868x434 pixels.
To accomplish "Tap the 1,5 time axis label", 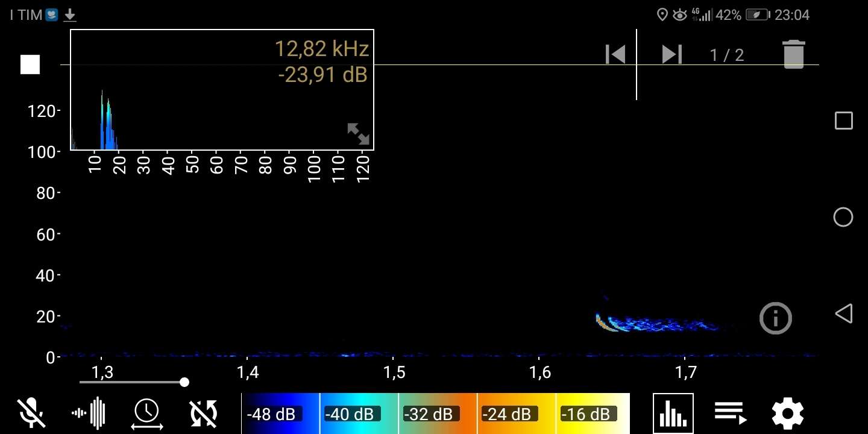I will pyautogui.click(x=394, y=372).
